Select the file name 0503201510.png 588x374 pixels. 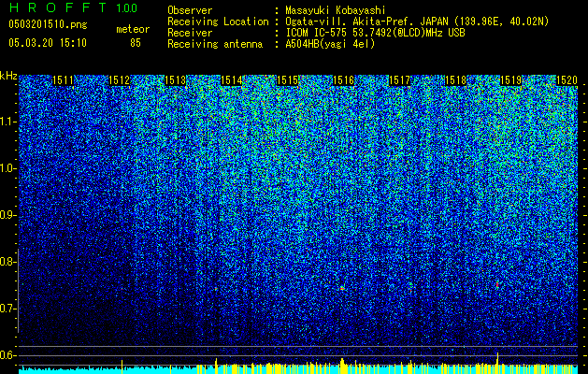coord(48,24)
